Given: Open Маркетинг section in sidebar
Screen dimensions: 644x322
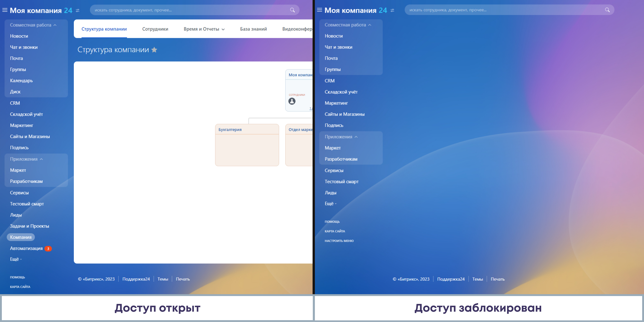Looking at the screenshot, I should tap(21, 125).
